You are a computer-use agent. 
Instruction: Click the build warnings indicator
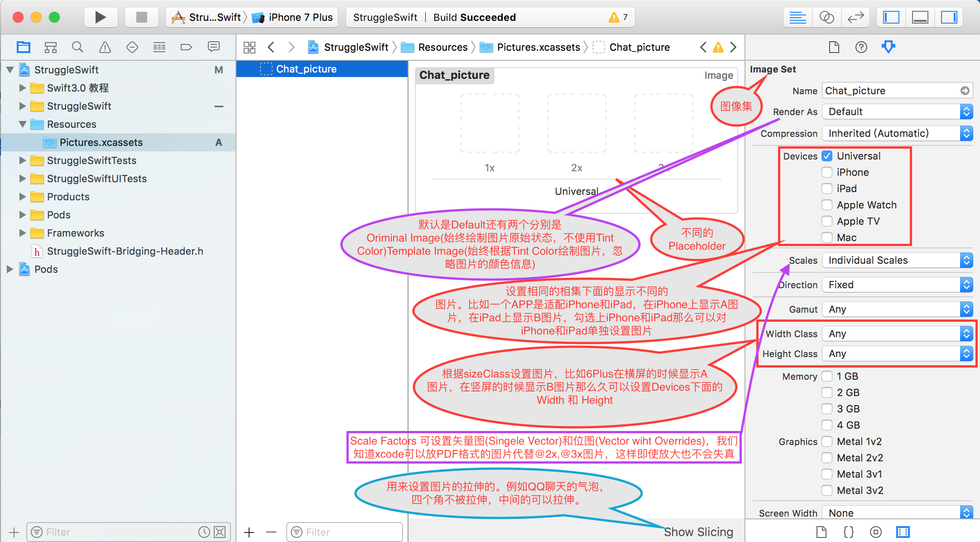(x=619, y=17)
